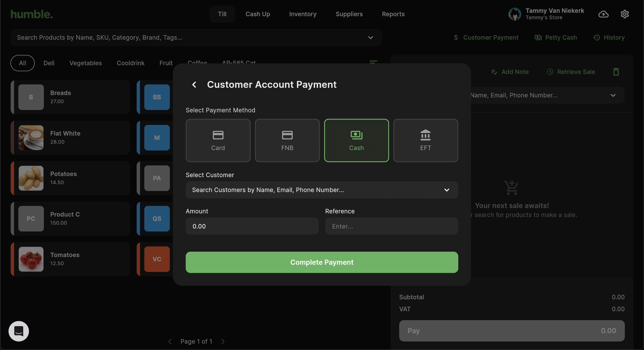
Task: Expand customer dropdown chevron in modal
Action: [x=447, y=190]
